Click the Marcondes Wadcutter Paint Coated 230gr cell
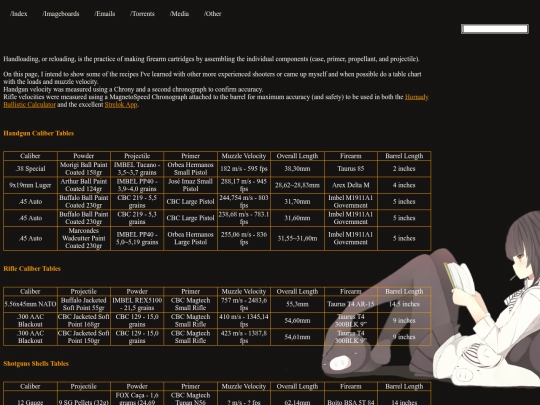Image resolution: width=540 pixels, height=405 pixels. [84, 238]
